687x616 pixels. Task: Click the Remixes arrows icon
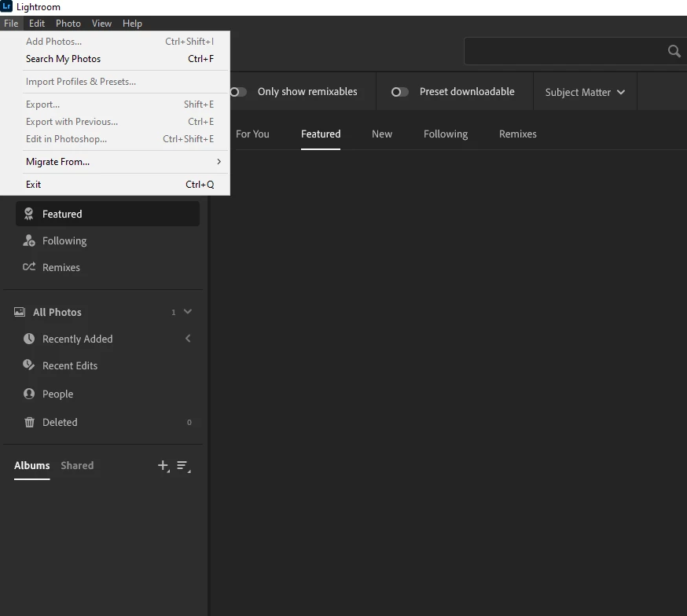(x=29, y=266)
